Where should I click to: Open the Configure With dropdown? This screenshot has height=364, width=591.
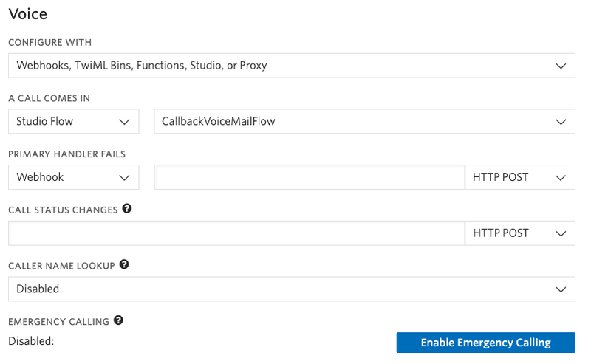[x=292, y=66]
